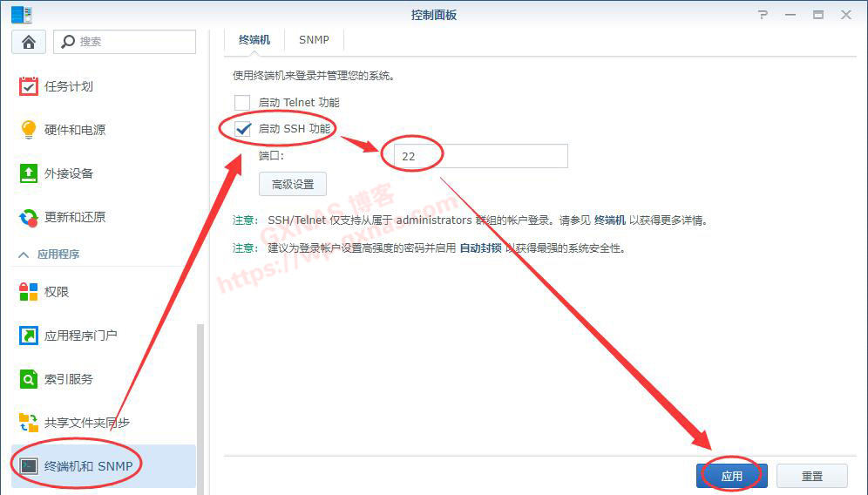Open the Update & Restore icon
Image resolution: width=868 pixels, height=495 pixels.
[28, 217]
